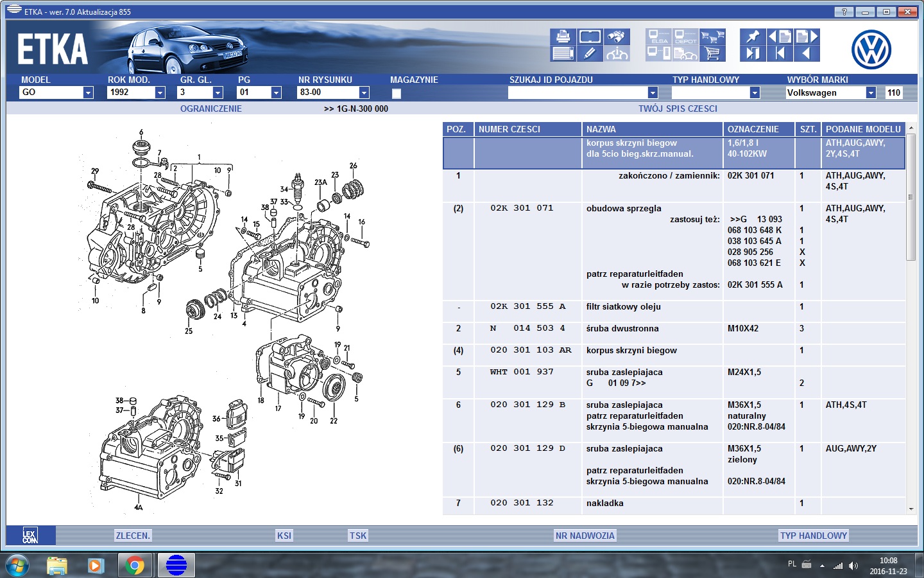The height and width of the screenshot is (578, 924).
Task: Expand the NR RYSUNKU dropdown
Action: pyautogui.click(x=364, y=92)
